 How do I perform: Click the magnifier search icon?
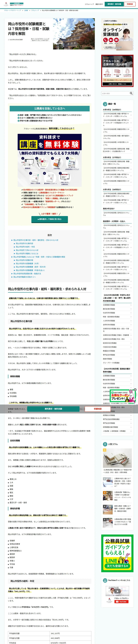[x=131, y=93]
